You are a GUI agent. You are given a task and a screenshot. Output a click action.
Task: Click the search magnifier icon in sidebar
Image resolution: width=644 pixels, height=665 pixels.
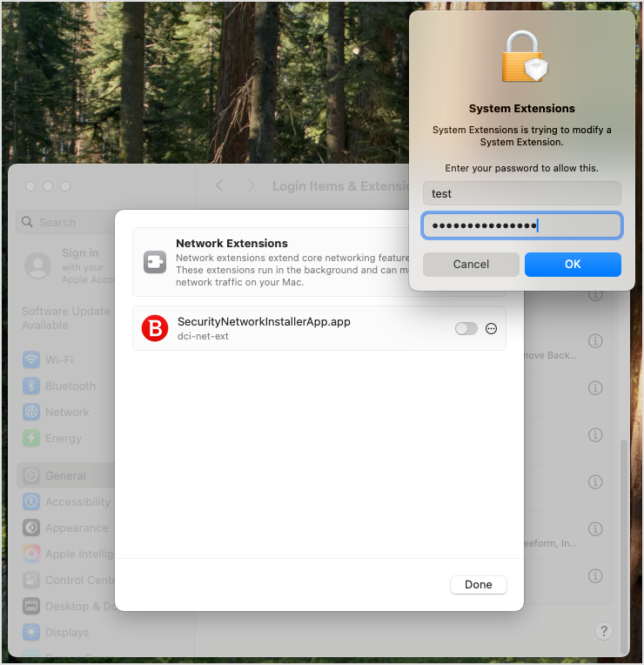[x=27, y=222]
